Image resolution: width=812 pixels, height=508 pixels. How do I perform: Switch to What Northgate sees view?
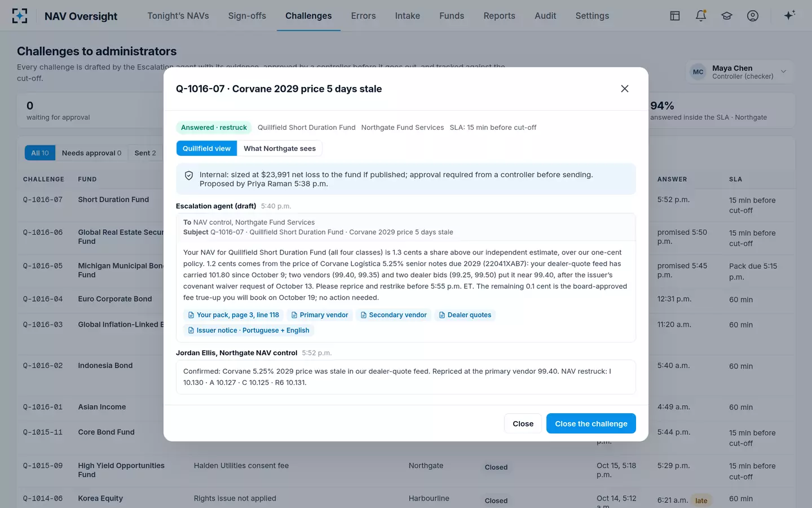tap(280, 148)
